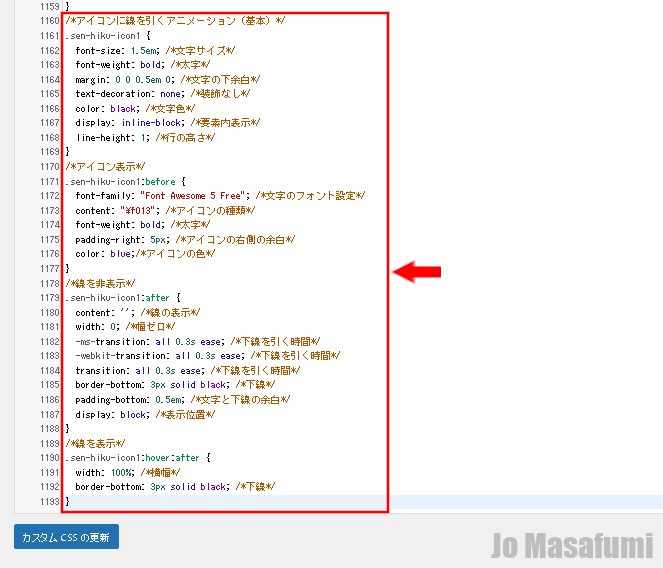
Task: Click line number 1188 in gutter
Action: pyautogui.click(x=50, y=429)
